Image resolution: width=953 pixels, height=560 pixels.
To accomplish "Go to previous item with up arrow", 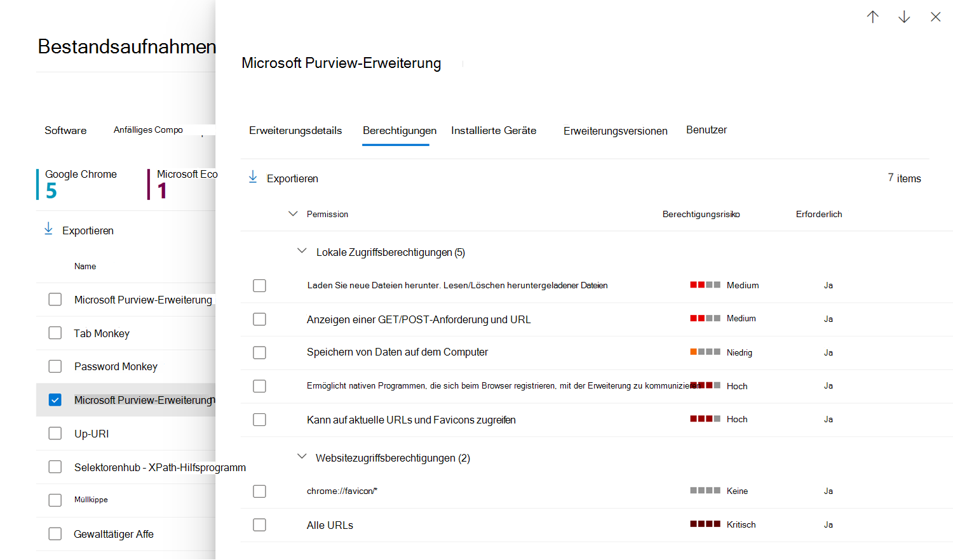I will click(873, 17).
